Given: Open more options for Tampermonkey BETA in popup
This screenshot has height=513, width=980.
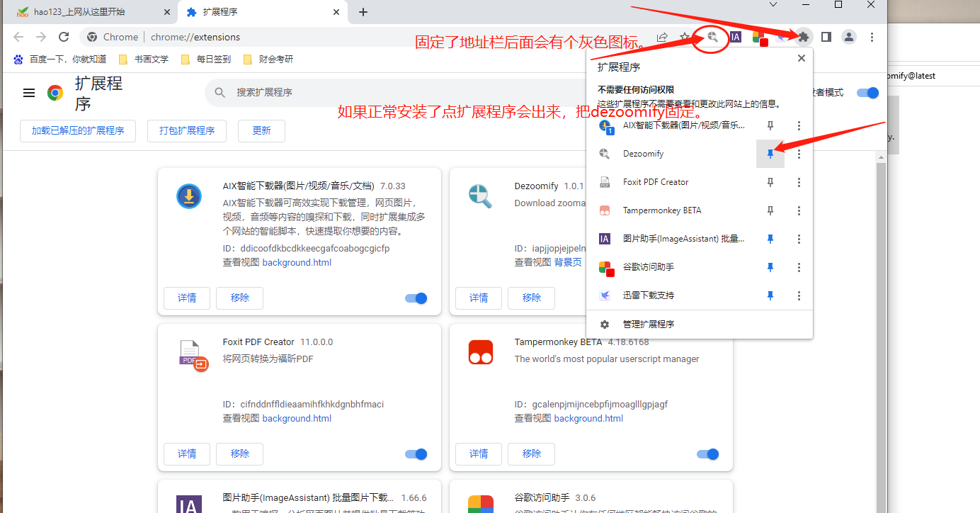Looking at the screenshot, I should (799, 210).
